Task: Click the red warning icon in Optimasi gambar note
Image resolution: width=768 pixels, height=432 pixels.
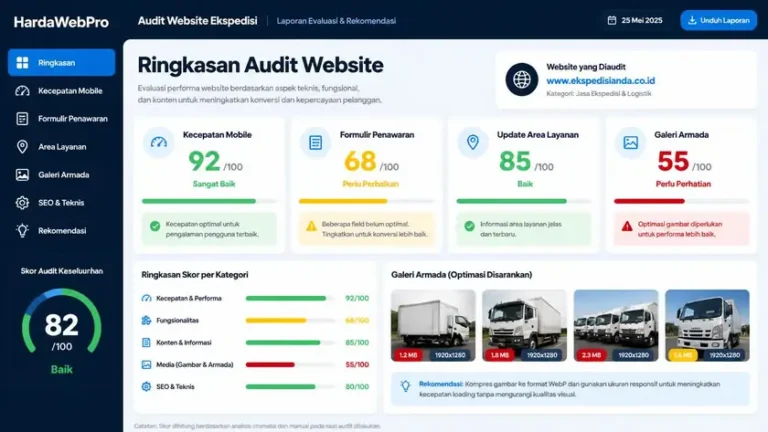Action: tap(627, 226)
